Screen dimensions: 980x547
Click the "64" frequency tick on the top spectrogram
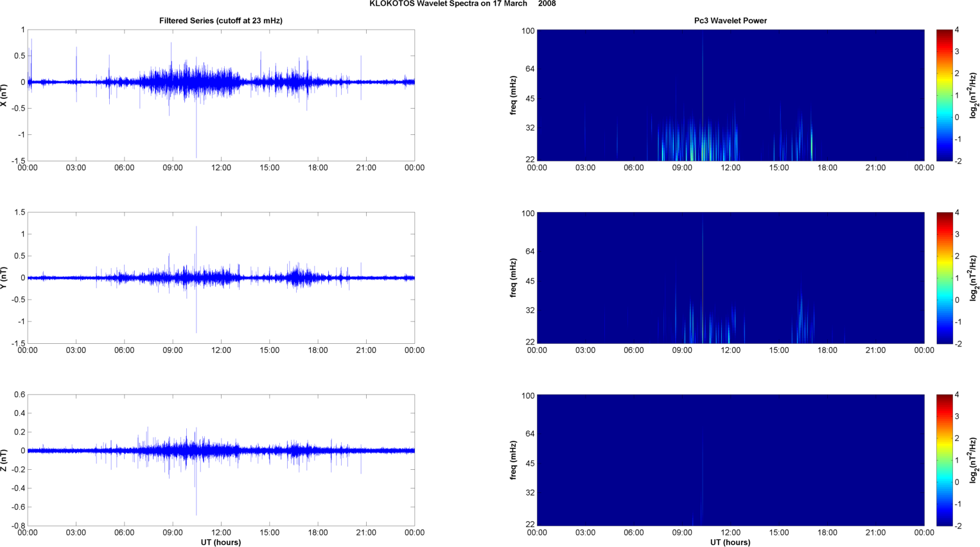530,69
